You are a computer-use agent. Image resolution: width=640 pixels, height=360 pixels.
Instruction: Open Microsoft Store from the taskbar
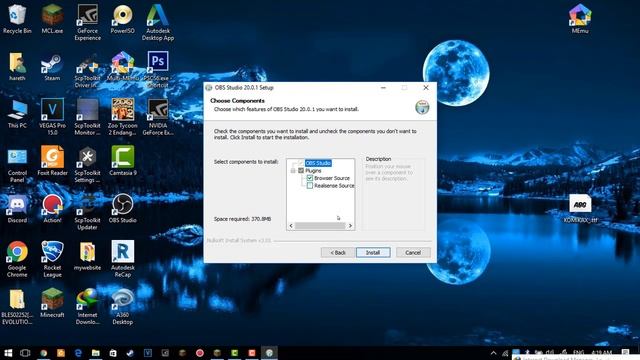click(113, 353)
